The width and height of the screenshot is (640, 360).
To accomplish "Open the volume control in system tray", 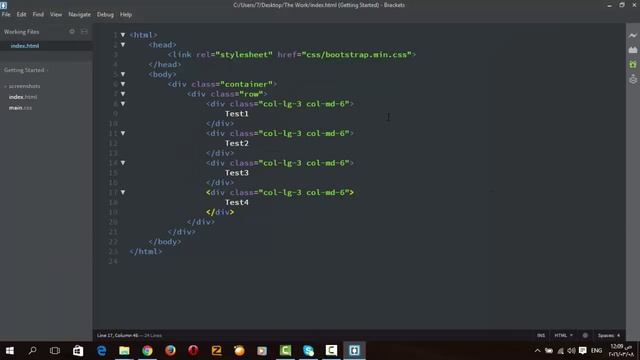I will [x=571, y=351].
